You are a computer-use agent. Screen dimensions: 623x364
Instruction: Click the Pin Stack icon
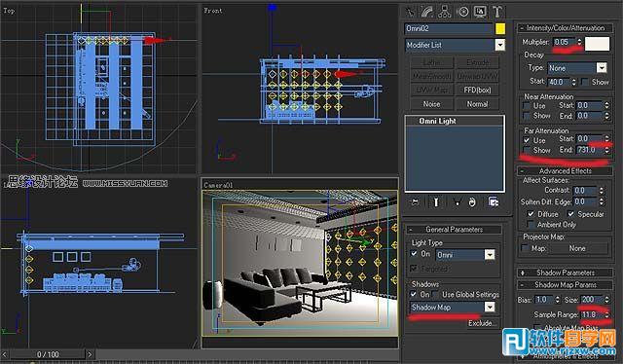pyautogui.click(x=415, y=202)
